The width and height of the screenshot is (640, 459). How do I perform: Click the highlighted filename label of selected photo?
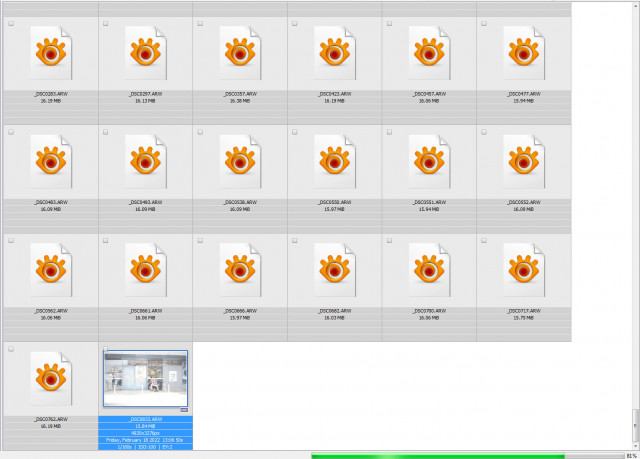click(x=146, y=419)
